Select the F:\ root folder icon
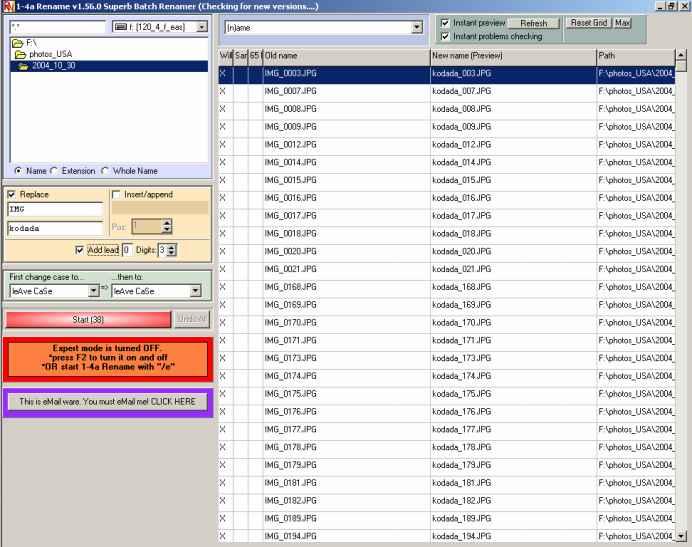Viewport: 692px width, 547px height. (17, 44)
